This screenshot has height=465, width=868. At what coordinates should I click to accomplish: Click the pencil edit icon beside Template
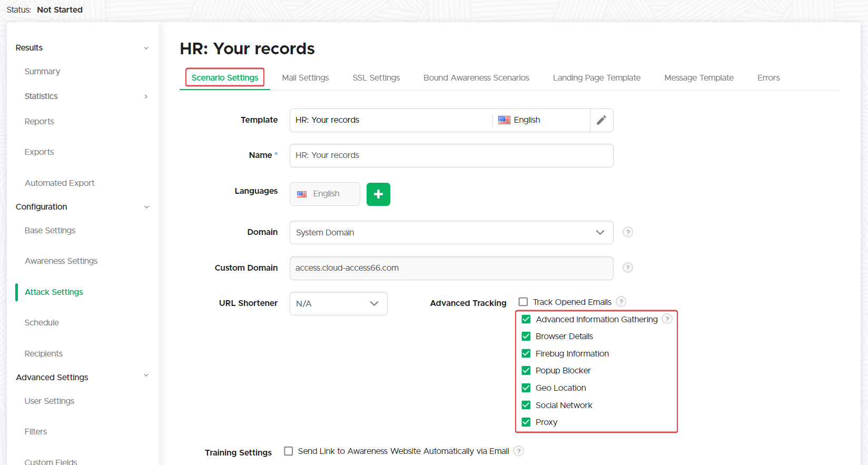pyautogui.click(x=601, y=120)
